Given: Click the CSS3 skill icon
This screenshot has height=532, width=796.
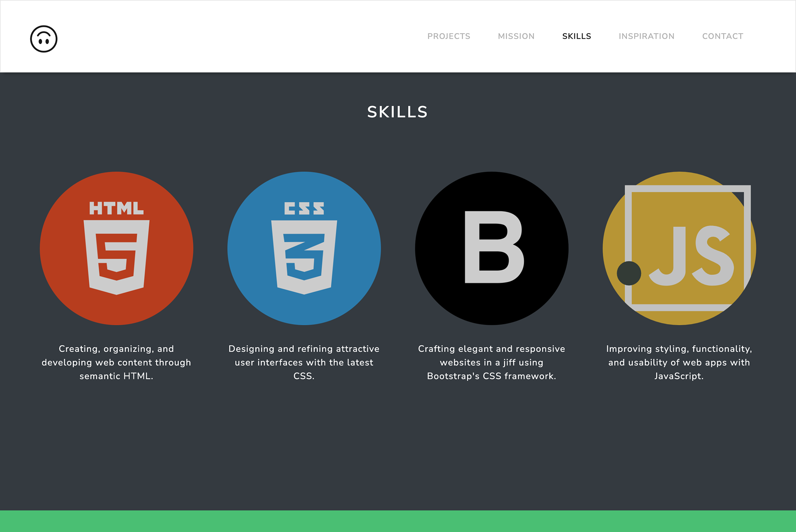Looking at the screenshot, I should 304,248.
